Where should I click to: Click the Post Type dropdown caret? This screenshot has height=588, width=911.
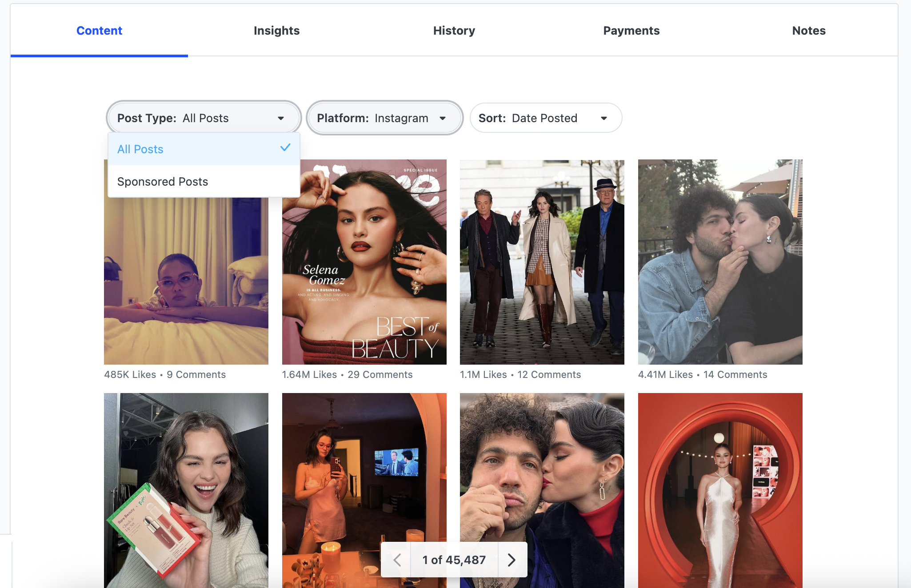click(281, 118)
